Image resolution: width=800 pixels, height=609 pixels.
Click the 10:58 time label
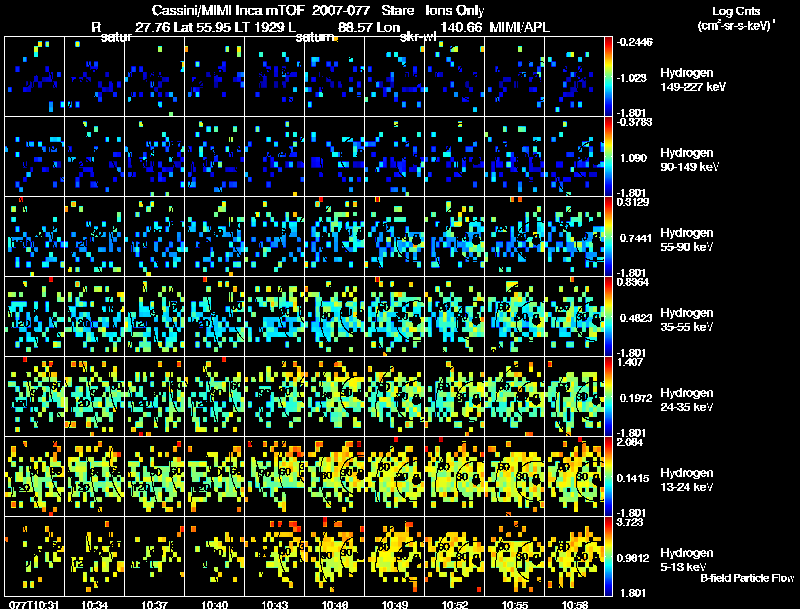[x=575, y=604]
